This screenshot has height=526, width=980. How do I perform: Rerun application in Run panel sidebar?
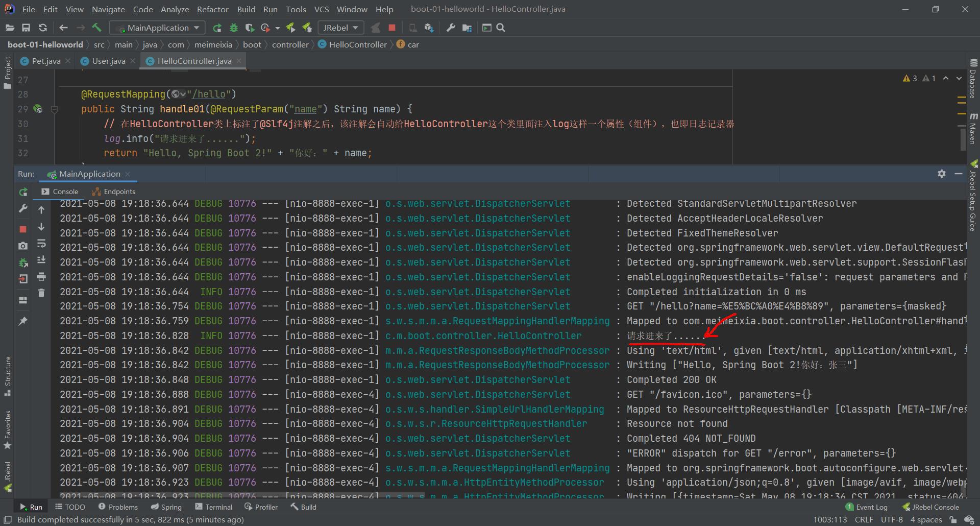[23, 192]
